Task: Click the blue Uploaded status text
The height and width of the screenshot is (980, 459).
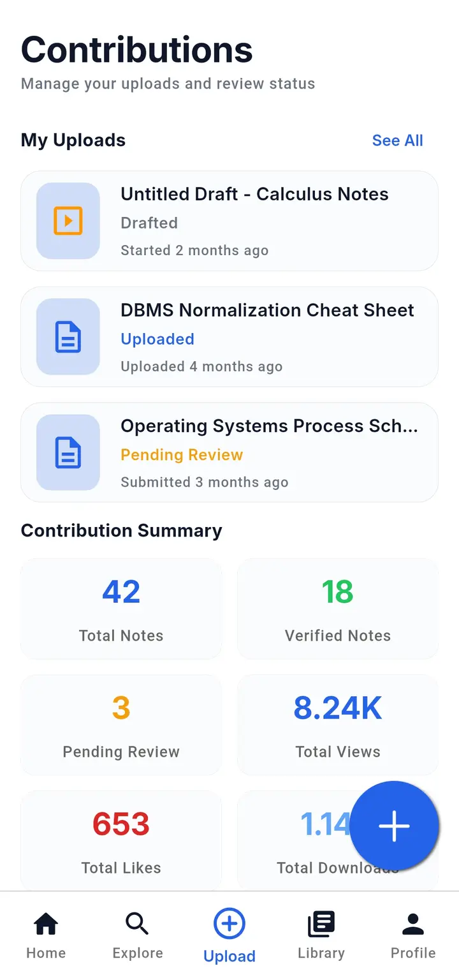Action: point(157,339)
